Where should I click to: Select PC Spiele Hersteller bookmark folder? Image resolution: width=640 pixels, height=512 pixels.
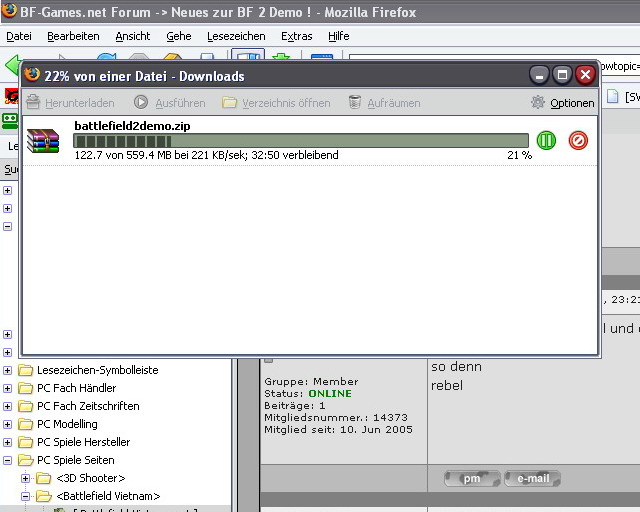[74, 442]
